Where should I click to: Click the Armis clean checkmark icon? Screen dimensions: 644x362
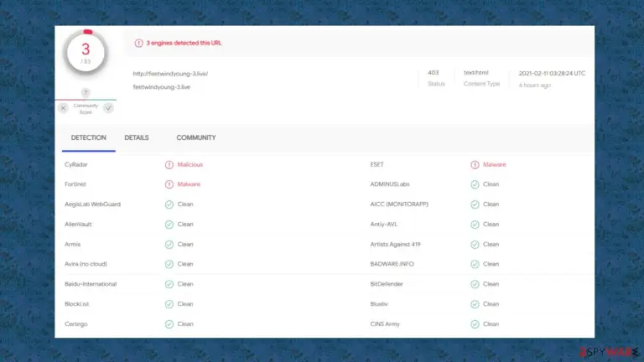[x=169, y=245]
